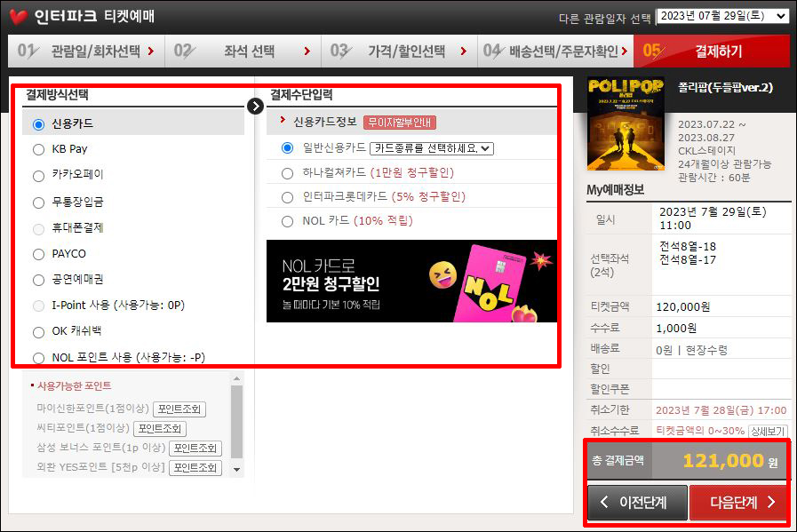Select 공연예매권 radio option
This screenshot has height=532, width=797.
[38, 280]
